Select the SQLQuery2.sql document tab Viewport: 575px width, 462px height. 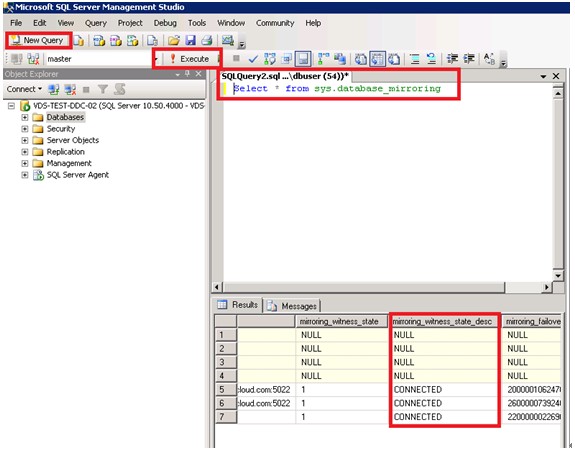coord(285,76)
